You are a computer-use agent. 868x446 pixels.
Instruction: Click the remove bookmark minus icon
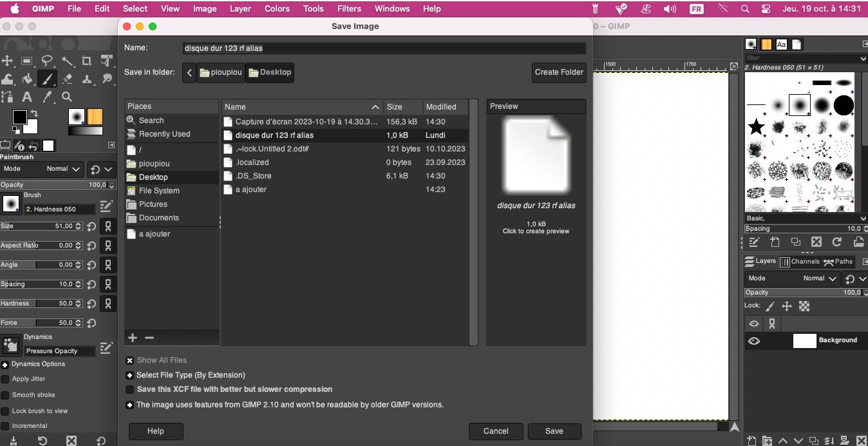pyautogui.click(x=149, y=338)
